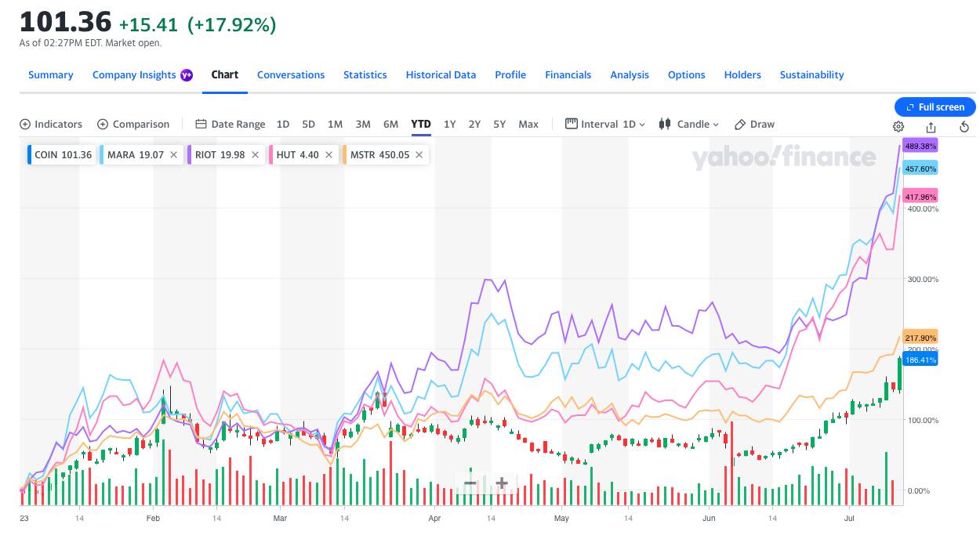Click the Date Range calendar icon
Screen dimensions: 980x539
(201, 124)
